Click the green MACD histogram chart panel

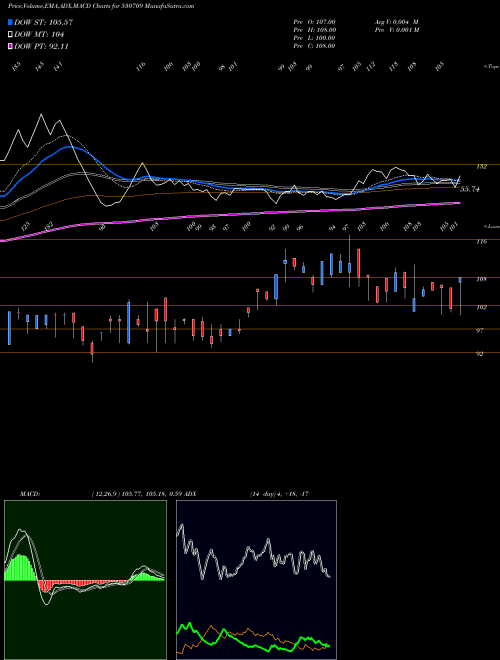tap(85, 580)
